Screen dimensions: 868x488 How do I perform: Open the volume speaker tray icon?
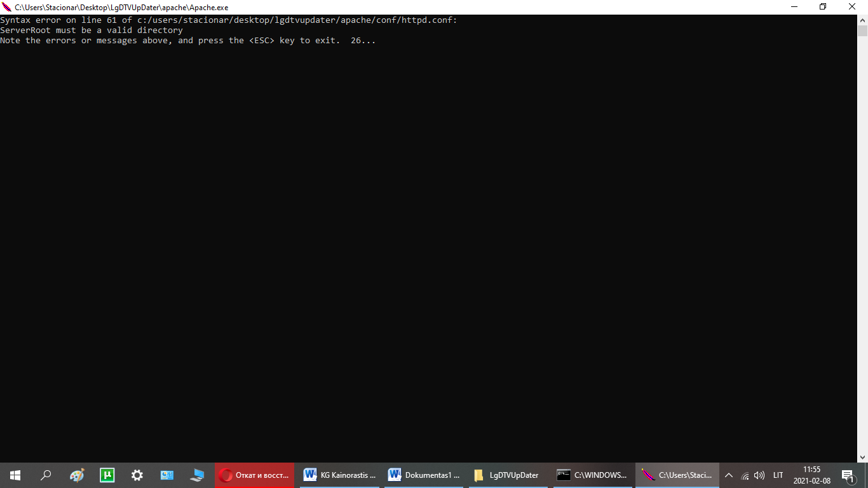pos(759,475)
